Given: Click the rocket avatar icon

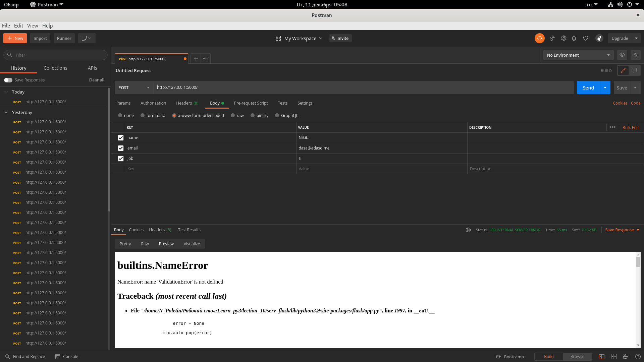Looking at the screenshot, I should [x=599, y=38].
